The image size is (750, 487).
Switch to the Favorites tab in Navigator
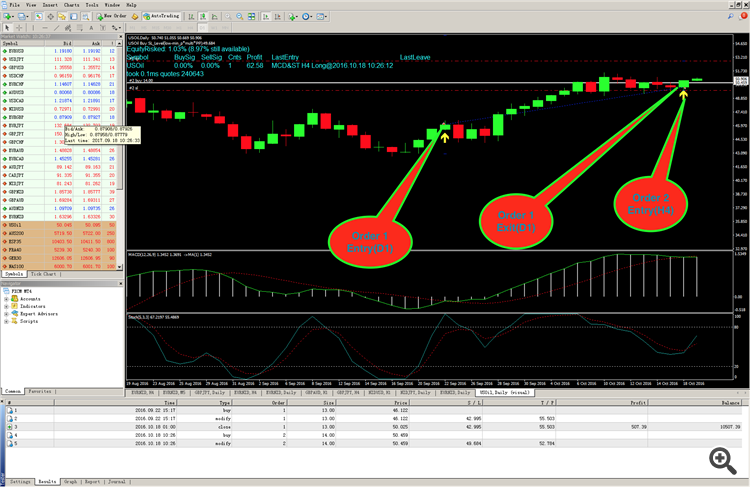click(x=40, y=391)
